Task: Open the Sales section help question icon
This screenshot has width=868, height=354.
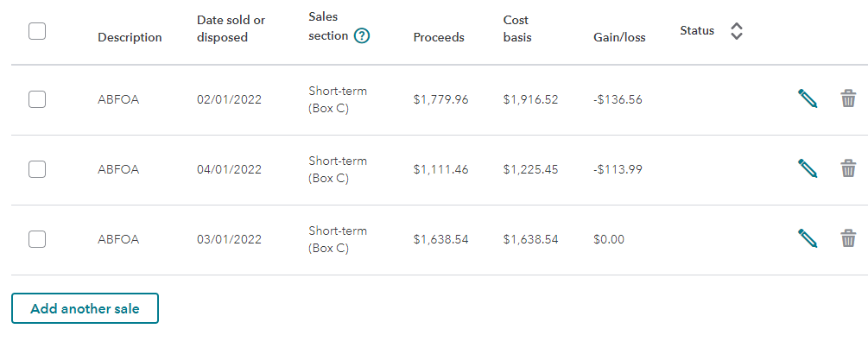Action: point(362,36)
